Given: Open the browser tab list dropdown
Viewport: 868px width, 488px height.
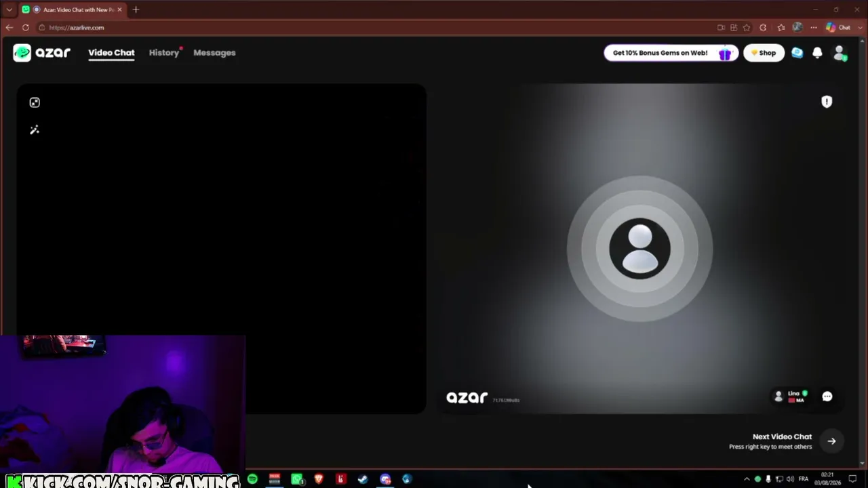Looking at the screenshot, I should point(9,9).
